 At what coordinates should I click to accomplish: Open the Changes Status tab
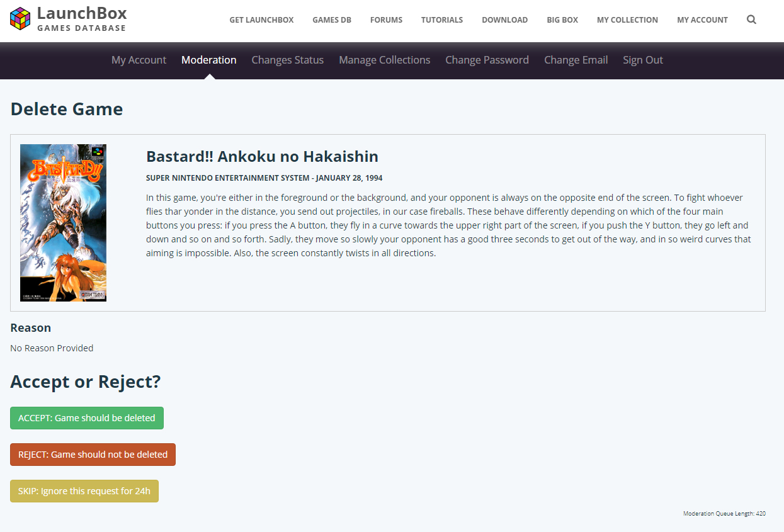287,60
